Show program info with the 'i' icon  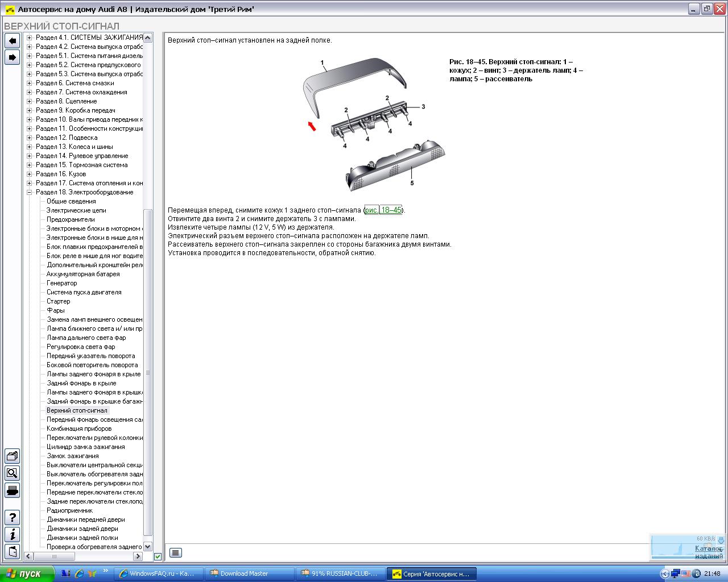(12, 534)
